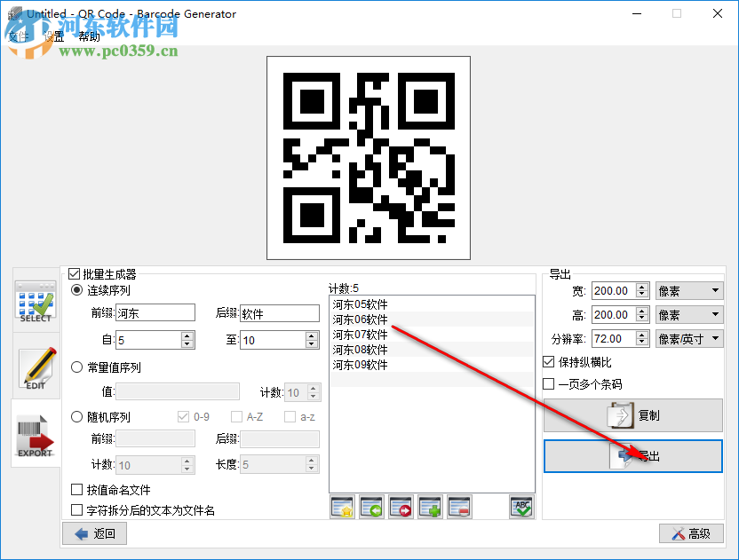Click the red forward-arrow icon below the list

click(x=400, y=507)
